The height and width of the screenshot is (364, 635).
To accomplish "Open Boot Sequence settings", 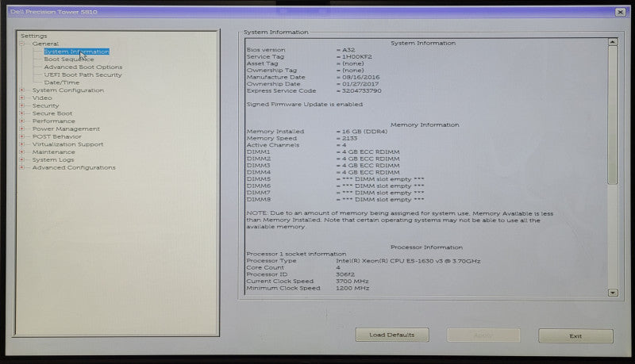I will tap(69, 59).
